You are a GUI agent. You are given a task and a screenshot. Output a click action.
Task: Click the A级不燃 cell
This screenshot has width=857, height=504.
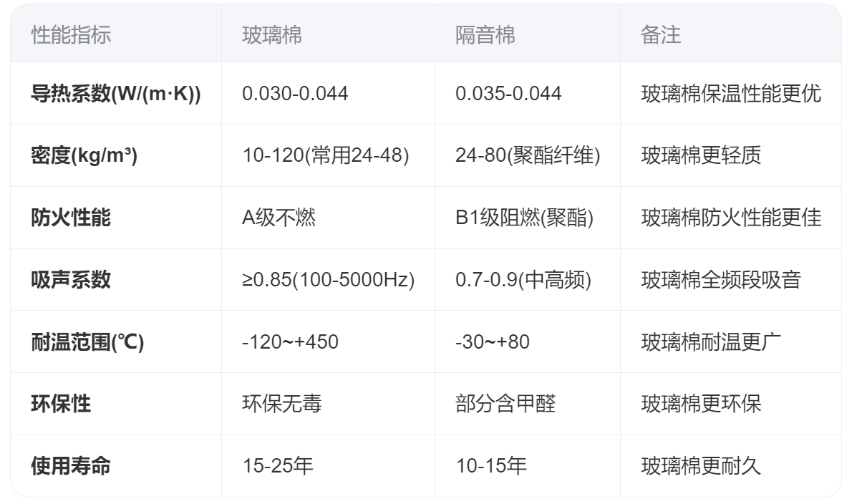point(279,218)
